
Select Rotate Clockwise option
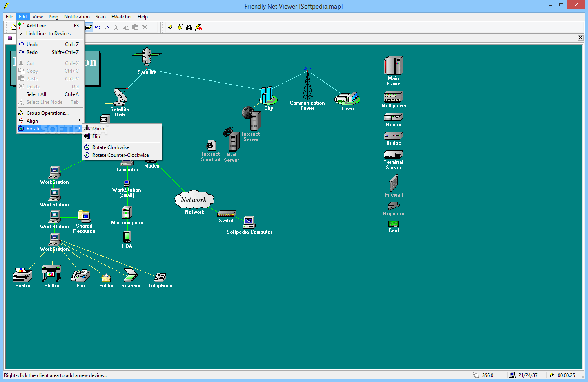point(122,147)
